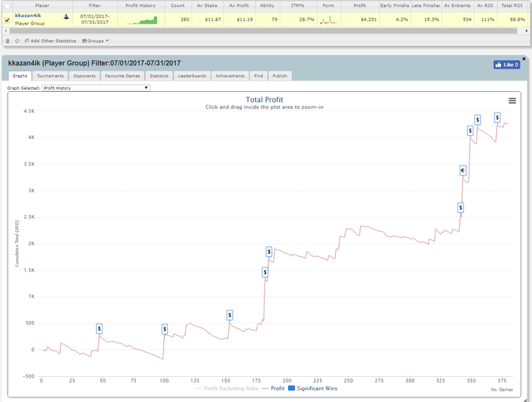Sort by the Count column header
Image resolution: width=532 pixels, height=402 pixels.
178,6
